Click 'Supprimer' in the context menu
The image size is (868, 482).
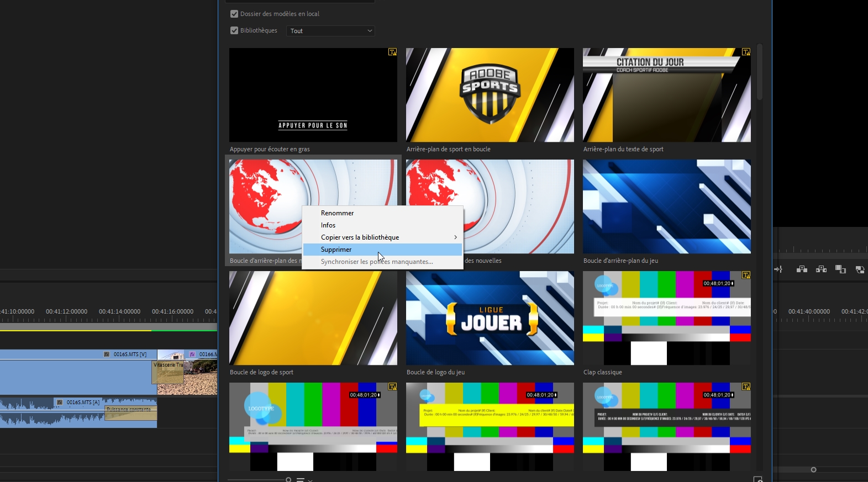(x=382, y=250)
